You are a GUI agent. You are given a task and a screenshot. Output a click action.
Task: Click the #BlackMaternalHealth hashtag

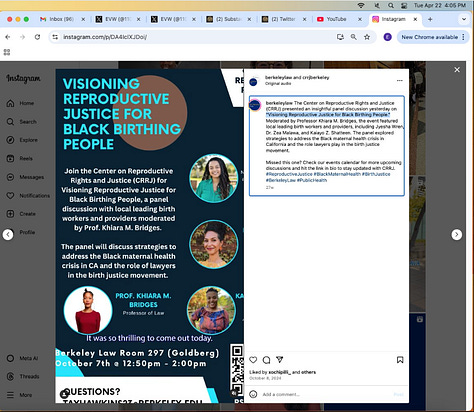(x=337, y=174)
